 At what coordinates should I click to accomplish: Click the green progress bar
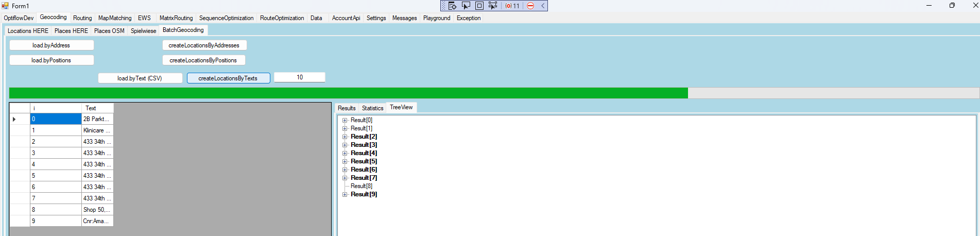pyautogui.click(x=348, y=93)
